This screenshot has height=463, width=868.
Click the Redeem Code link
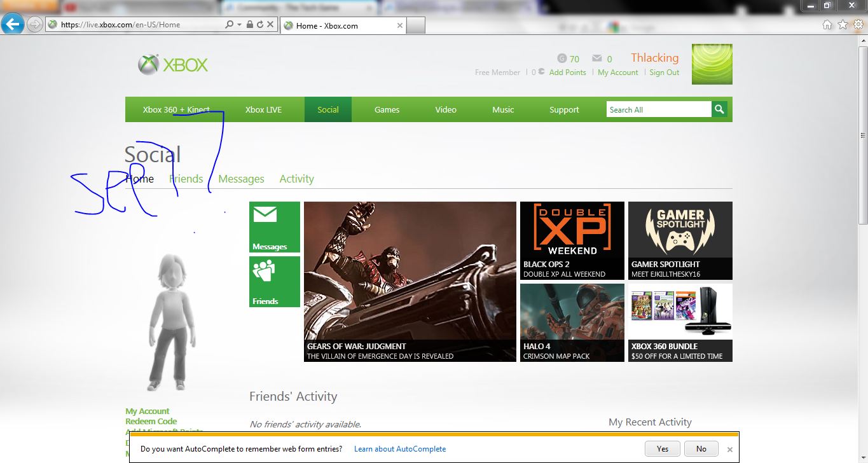pos(151,422)
